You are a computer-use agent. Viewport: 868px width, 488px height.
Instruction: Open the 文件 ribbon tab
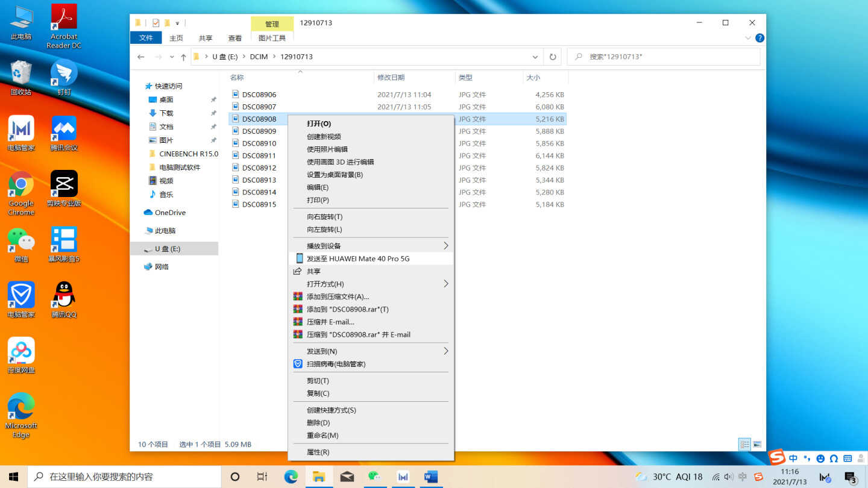click(x=146, y=38)
